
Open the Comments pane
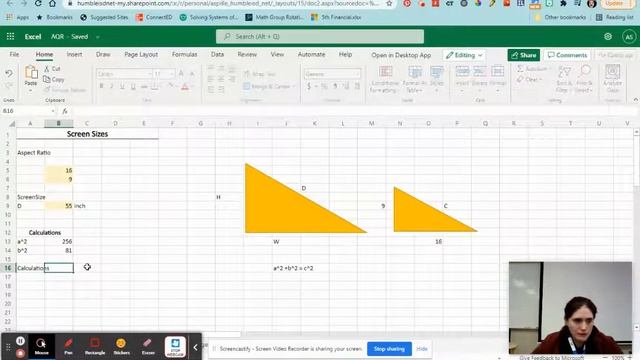point(567,55)
